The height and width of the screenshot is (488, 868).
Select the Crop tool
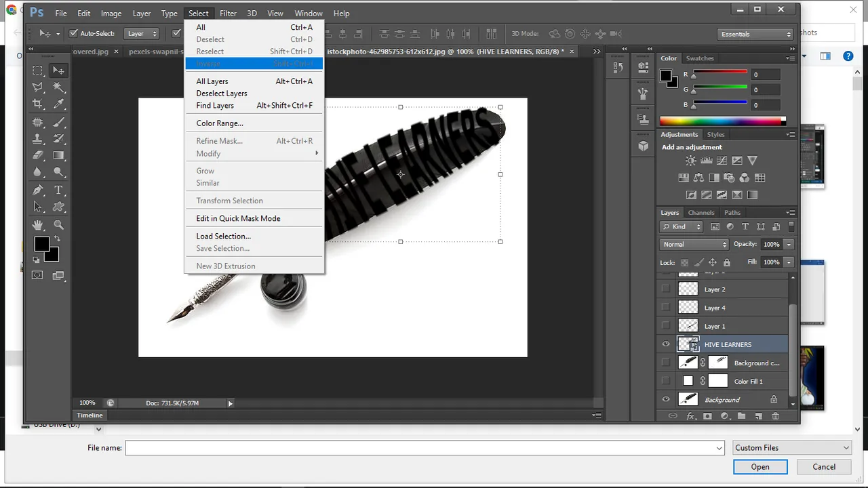click(x=38, y=104)
